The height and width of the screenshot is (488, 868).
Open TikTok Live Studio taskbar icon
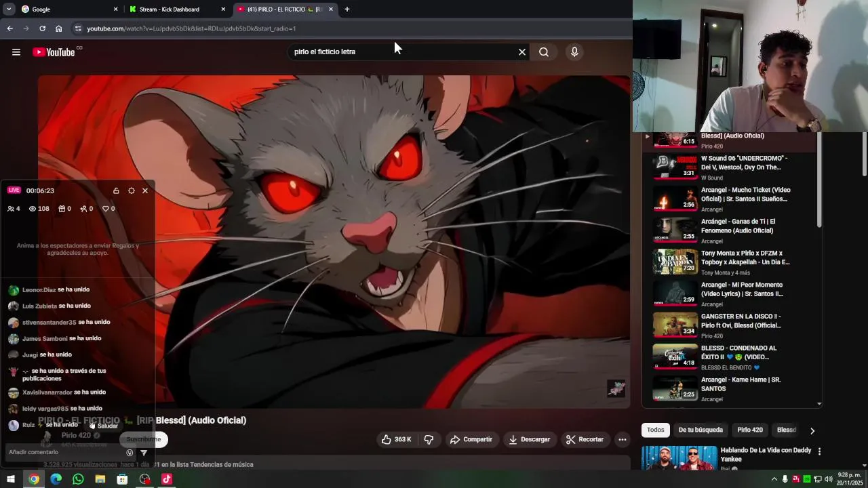point(167,479)
